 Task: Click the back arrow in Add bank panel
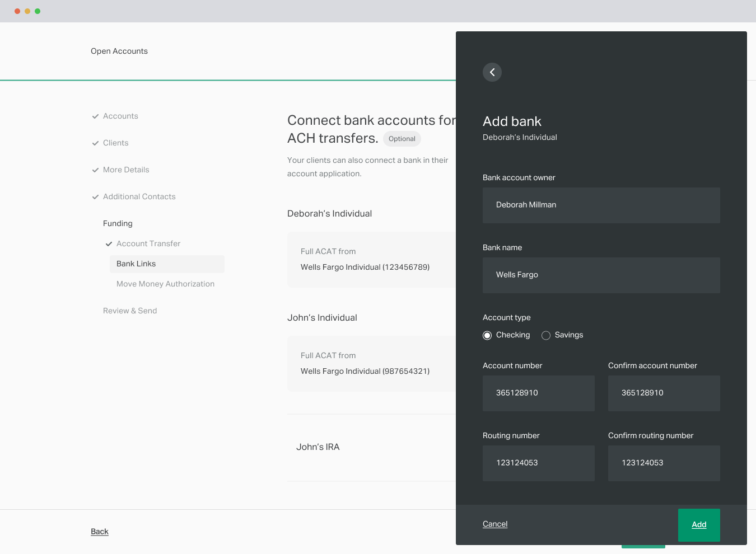tap(492, 72)
